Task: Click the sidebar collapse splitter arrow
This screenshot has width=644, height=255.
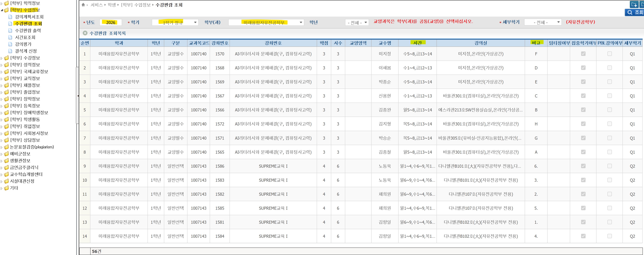Action: pyautogui.click(x=78, y=96)
